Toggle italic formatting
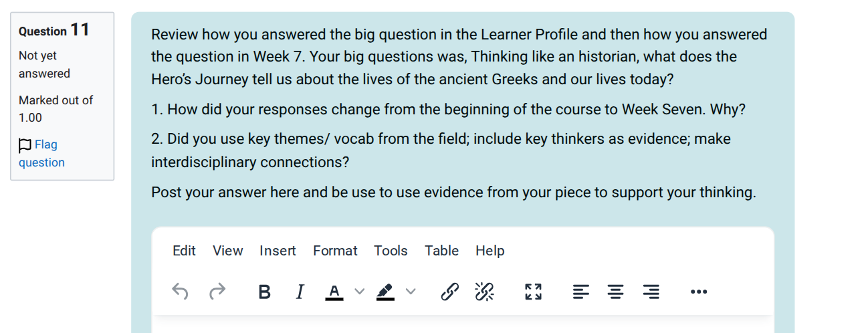 (300, 292)
